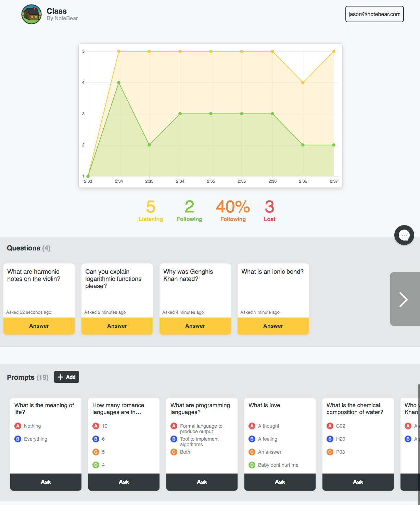
Task: Select option B Everything
Action: click(31, 439)
